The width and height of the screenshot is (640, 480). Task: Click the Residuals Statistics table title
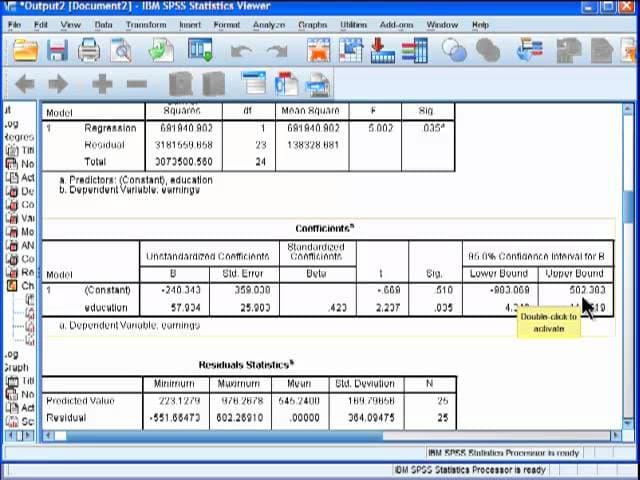[246, 364]
